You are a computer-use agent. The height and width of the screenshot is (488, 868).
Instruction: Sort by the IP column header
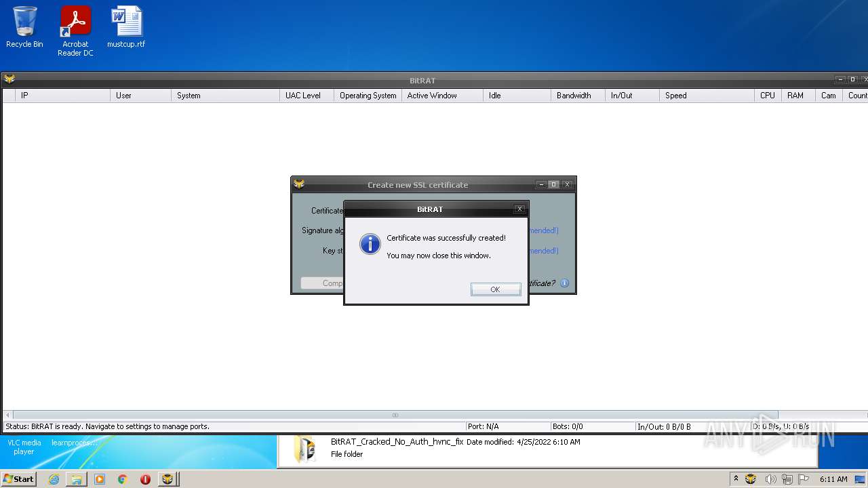[62, 96]
